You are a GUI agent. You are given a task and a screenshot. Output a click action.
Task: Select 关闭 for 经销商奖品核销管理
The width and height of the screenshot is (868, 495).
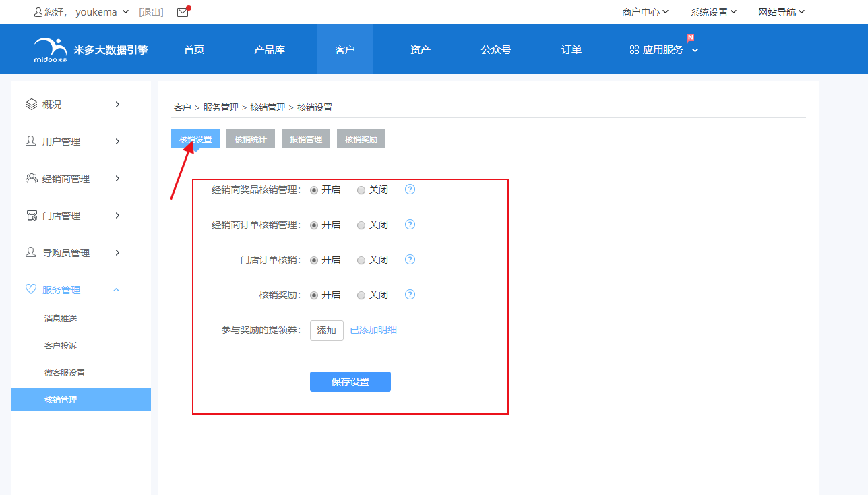[x=361, y=190]
